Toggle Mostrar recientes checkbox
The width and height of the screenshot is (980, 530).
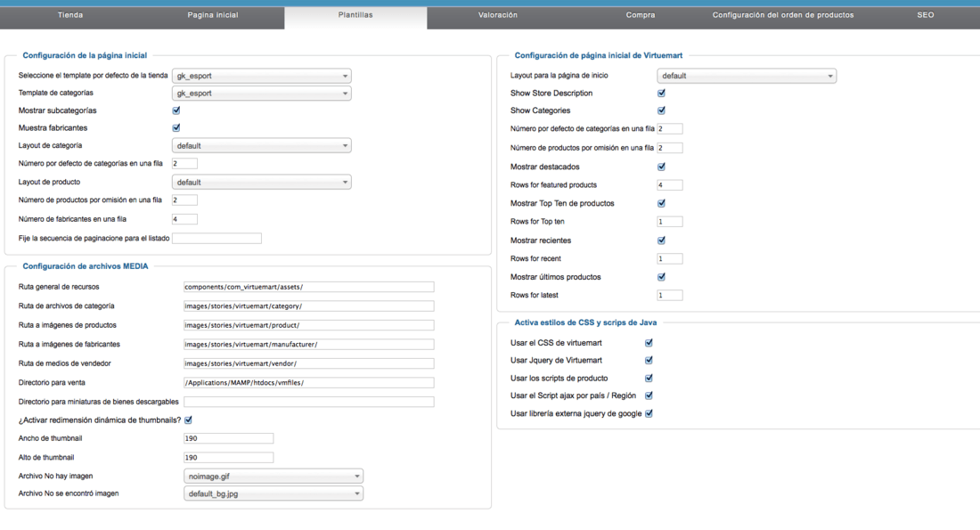(661, 240)
